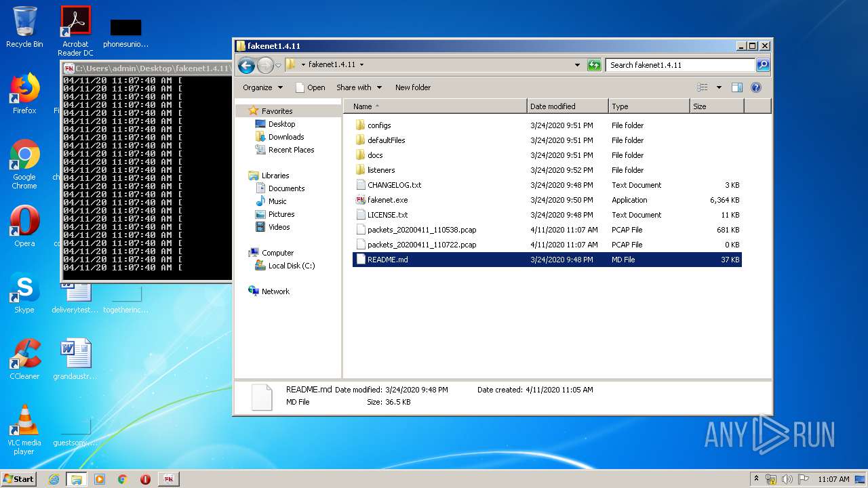The width and height of the screenshot is (868, 488).
Task: Open Google Chrome desktop shortcut
Action: tap(24, 164)
